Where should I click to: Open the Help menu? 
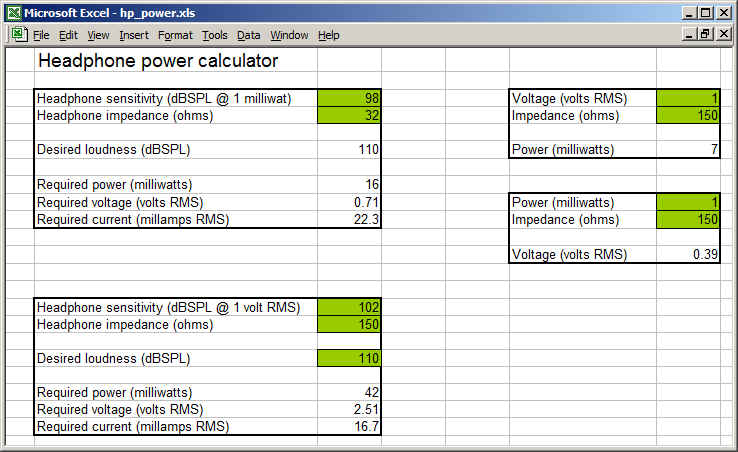pyautogui.click(x=328, y=35)
